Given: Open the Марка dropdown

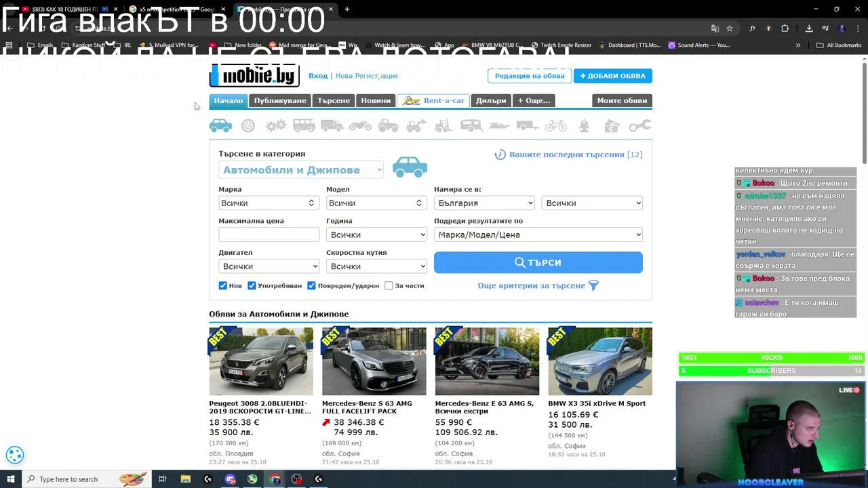Looking at the screenshot, I should coord(269,203).
